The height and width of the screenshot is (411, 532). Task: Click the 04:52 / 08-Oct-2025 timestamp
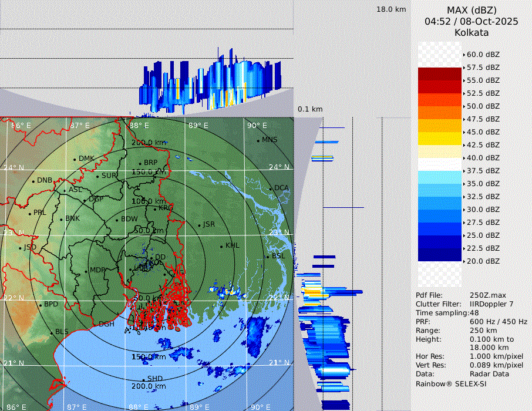tap(472, 21)
